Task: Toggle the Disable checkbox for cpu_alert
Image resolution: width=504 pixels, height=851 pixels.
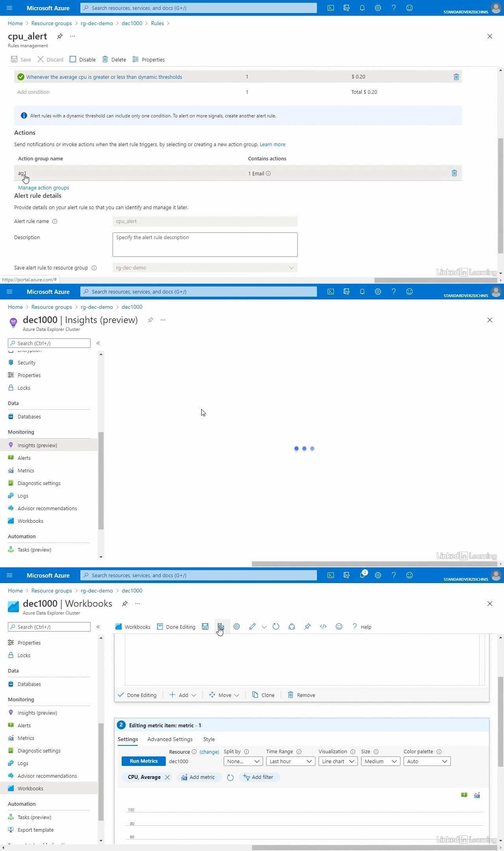Action: (73, 59)
